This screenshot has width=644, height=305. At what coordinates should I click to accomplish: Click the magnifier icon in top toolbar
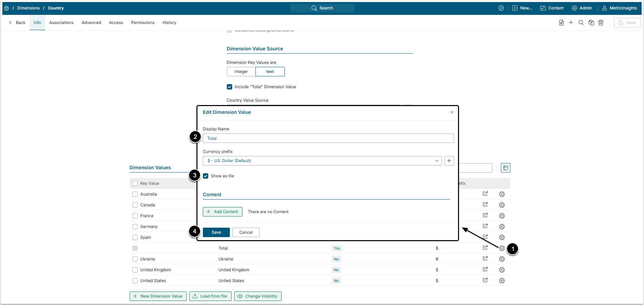click(581, 23)
